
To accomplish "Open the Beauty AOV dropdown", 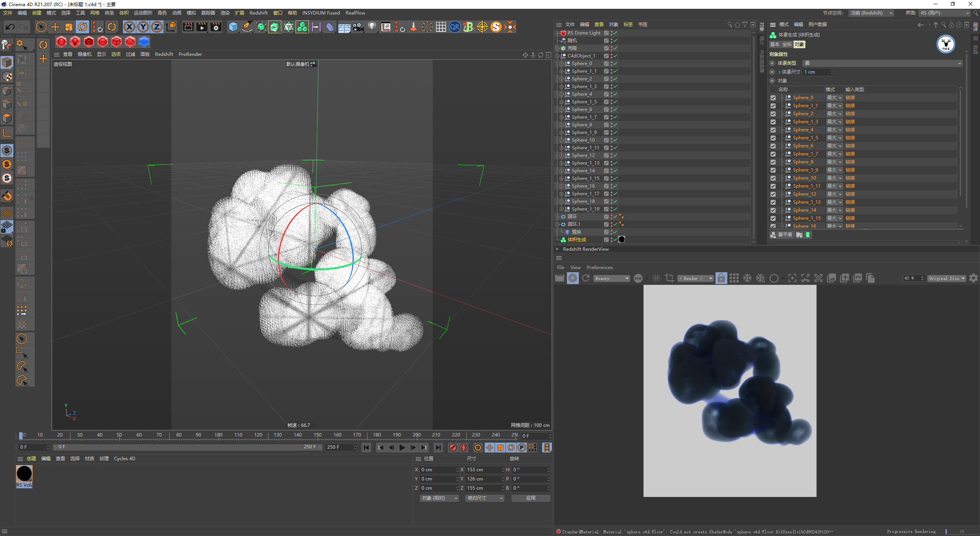I will 612,278.
